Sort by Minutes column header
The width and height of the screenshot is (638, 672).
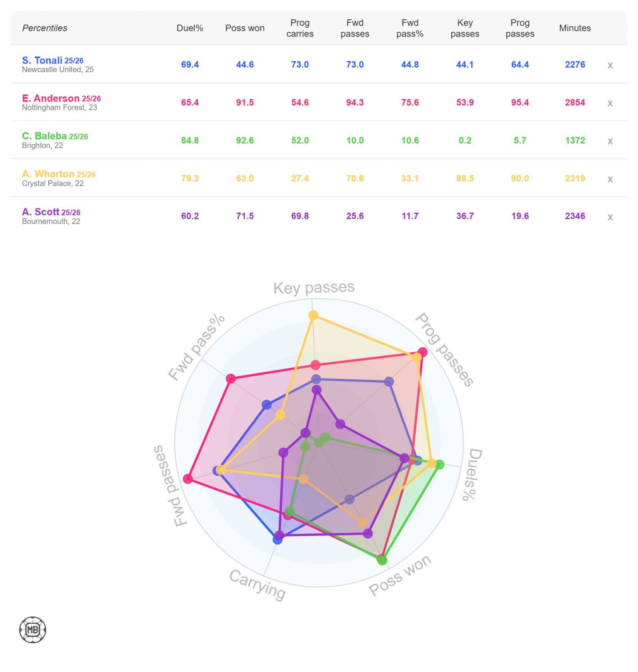(x=575, y=28)
